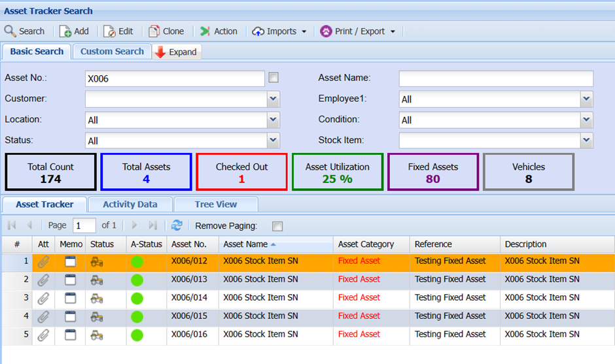Open the Customer dropdown
Image resolution: width=615 pixels, height=364 pixels.
[273, 99]
